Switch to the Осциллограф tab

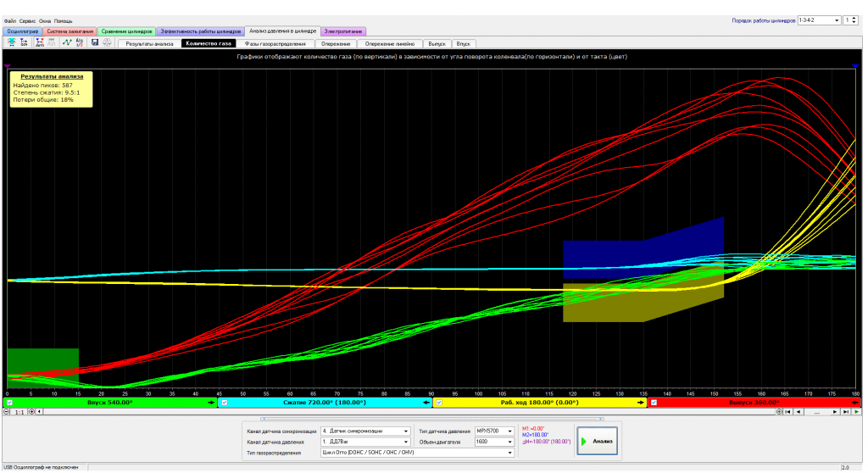[x=23, y=31]
